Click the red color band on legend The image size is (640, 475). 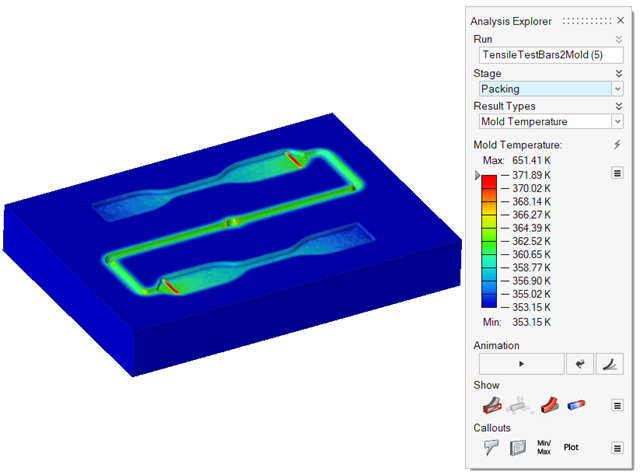(x=488, y=181)
